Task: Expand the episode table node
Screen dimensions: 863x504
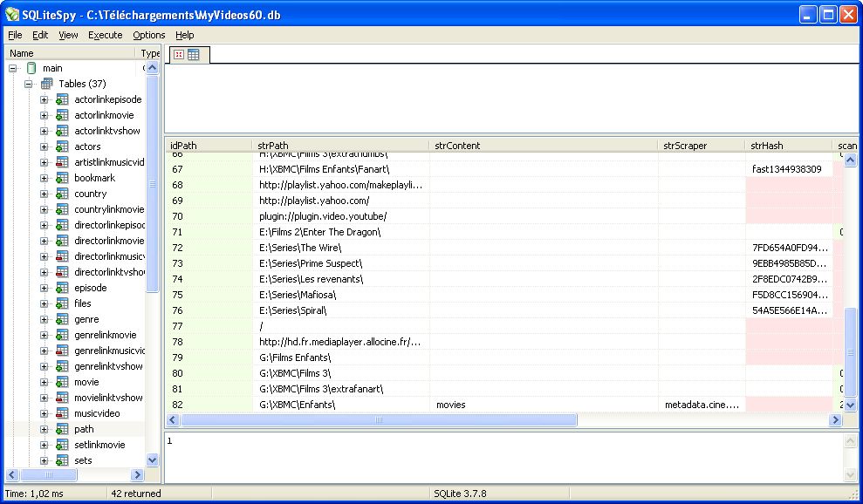Action: pyautogui.click(x=44, y=288)
